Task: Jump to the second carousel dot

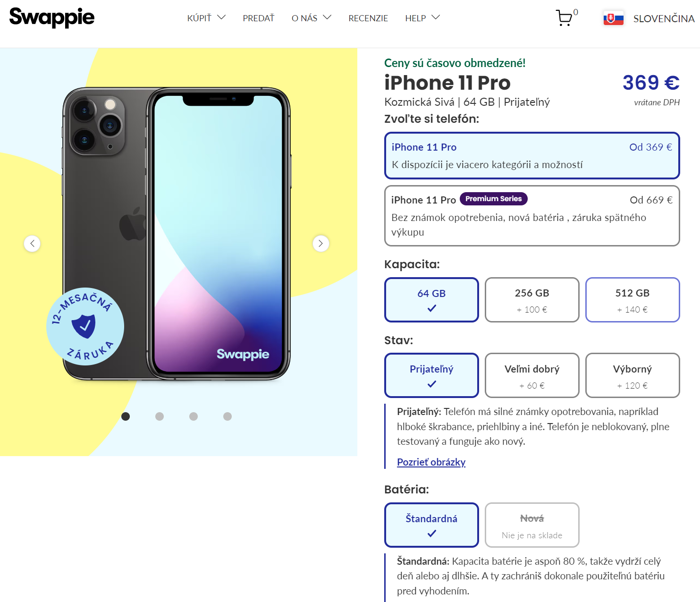Action: click(160, 416)
